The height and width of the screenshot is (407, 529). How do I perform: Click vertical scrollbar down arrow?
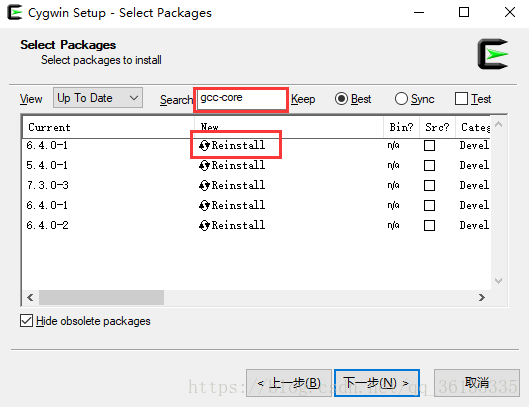[499, 281]
